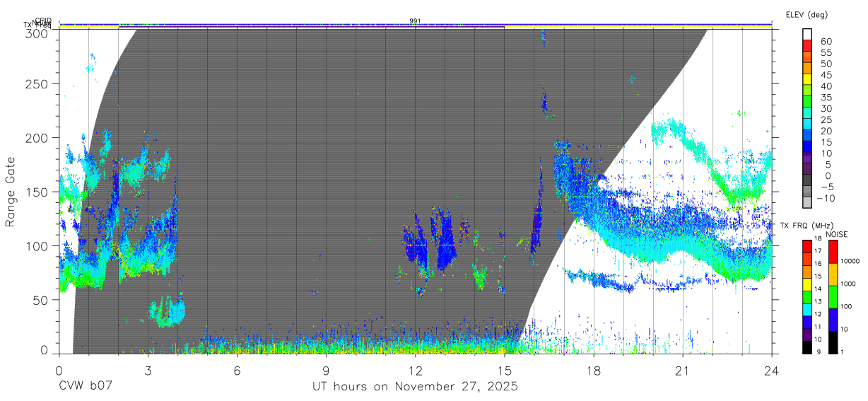868x401 pixels.
Task: Click the "45" label on ELEV scale
Action: [x=826, y=75]
